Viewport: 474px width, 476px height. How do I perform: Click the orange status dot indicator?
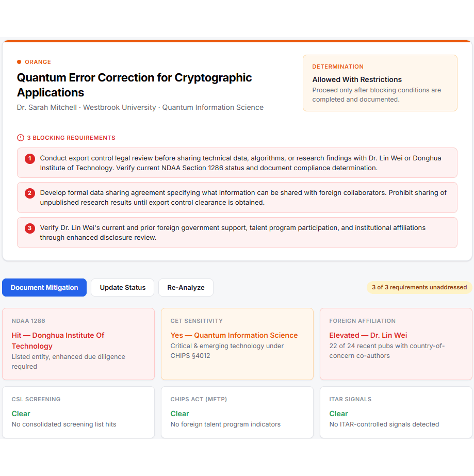click(x=20, y=61)
